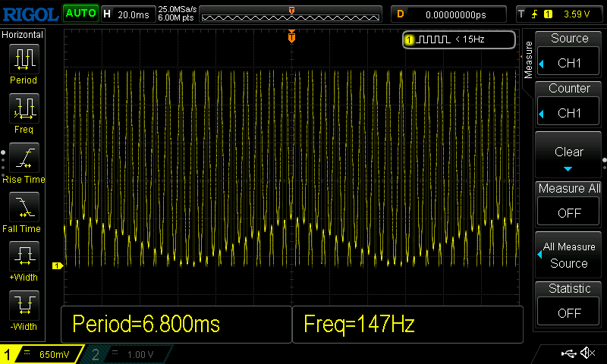Viewport: 607px width, 364px height.
Task: Click the Horizontal menu heading
Action: coord(23,35)
